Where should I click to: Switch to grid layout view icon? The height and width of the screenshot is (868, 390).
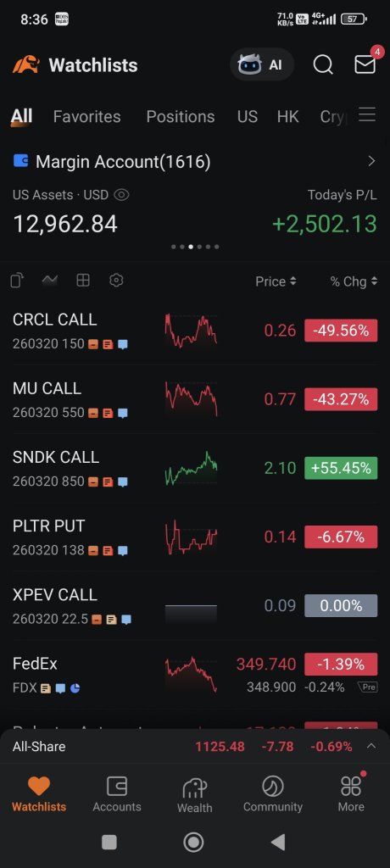pos(83,280)
